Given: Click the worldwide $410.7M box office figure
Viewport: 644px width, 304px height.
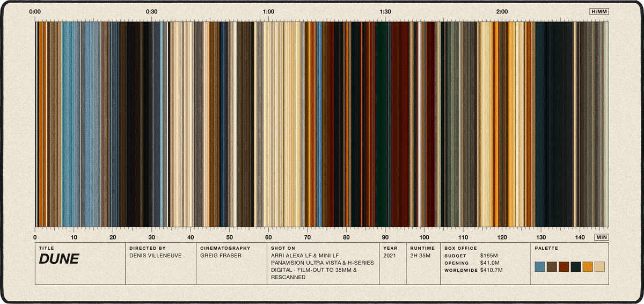Looking at the screenshot, I should 492,270.
